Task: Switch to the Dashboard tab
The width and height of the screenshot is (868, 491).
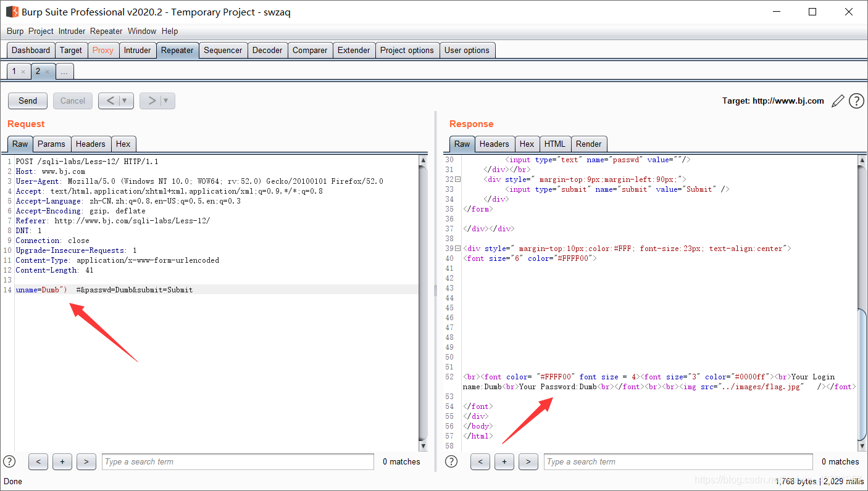Action: [x=31, y=51]
